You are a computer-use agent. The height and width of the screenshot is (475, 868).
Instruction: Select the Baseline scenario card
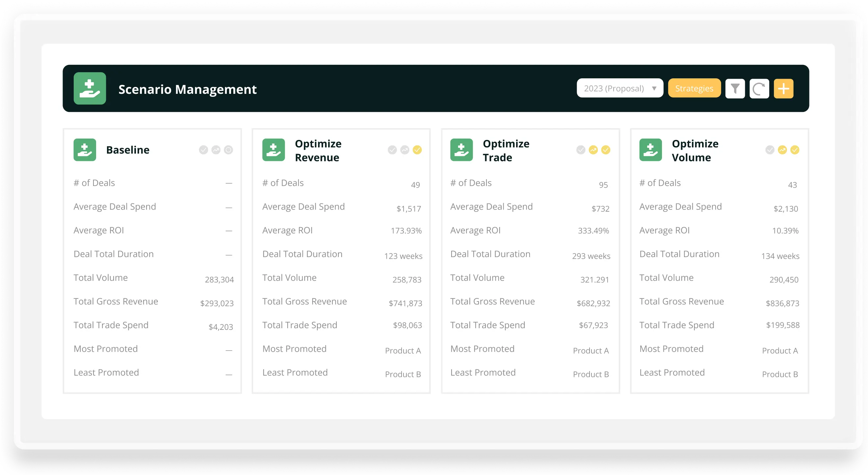(152, 259)
